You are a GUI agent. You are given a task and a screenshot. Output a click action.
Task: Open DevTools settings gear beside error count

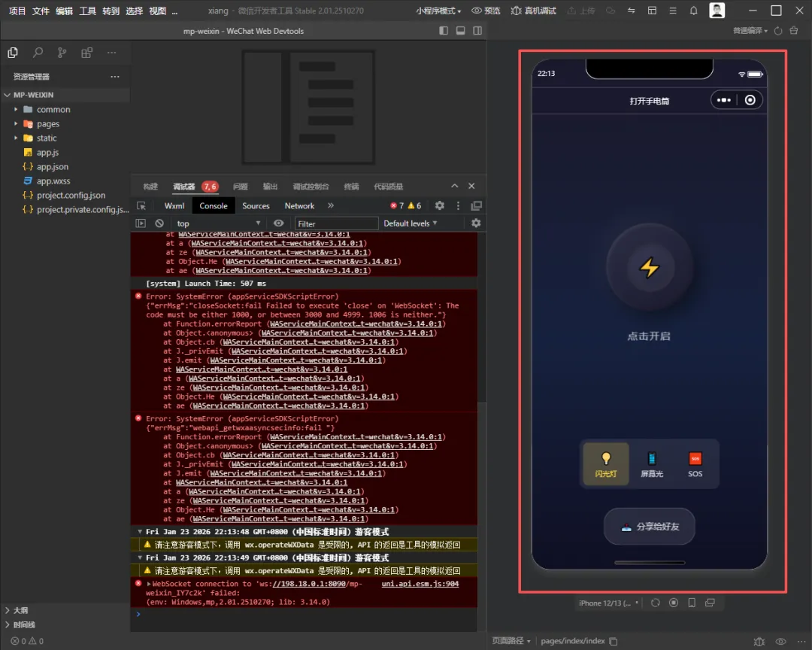[x=440, y=205]
